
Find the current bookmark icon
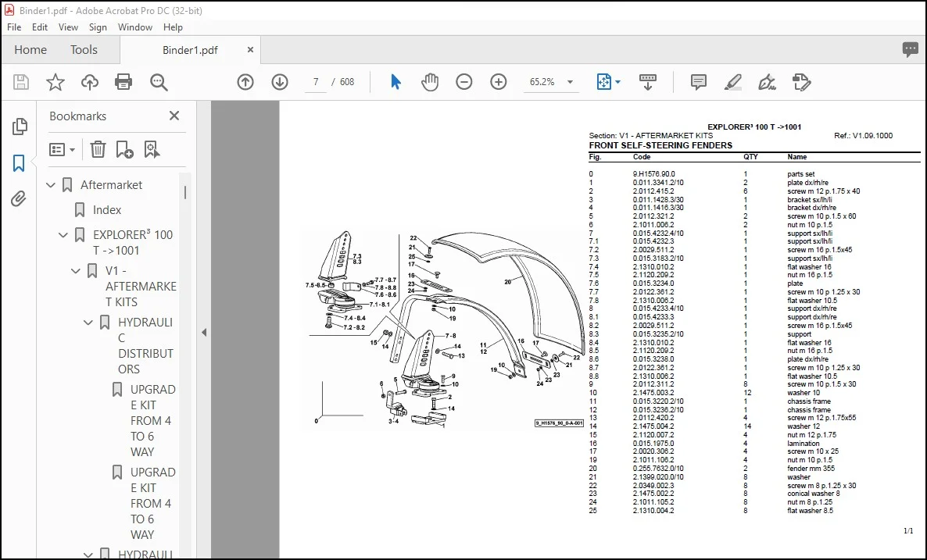[152, 149]
